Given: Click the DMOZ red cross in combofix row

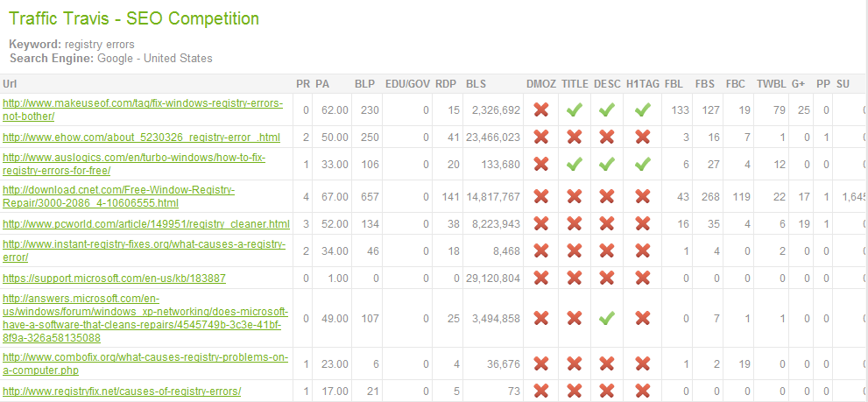Looking at the screenshot, I should (x=541, y=363).
